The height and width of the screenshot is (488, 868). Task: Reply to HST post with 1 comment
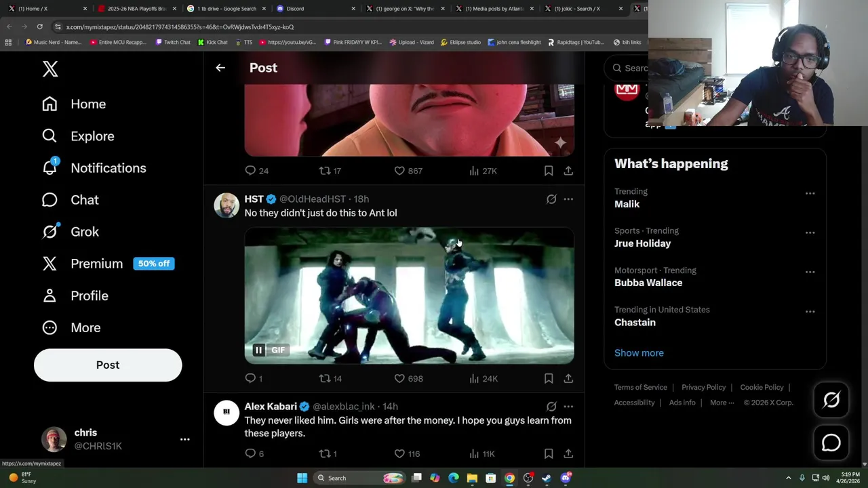(254, 378)
